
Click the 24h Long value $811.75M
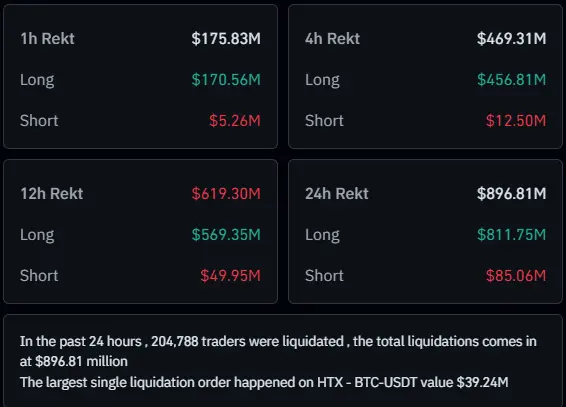[x=511, y=235]
